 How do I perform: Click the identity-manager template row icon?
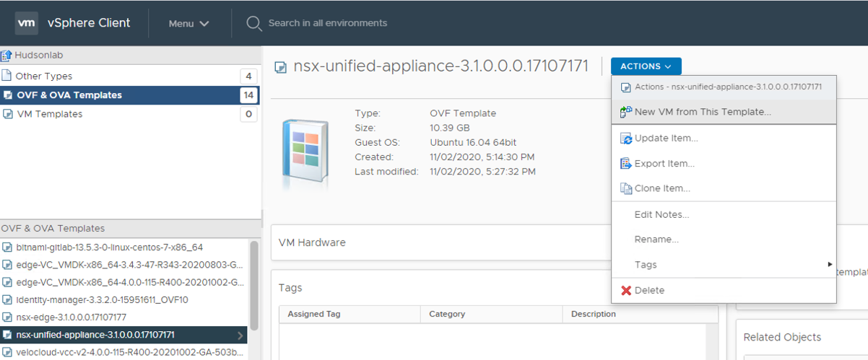point(8,299)
